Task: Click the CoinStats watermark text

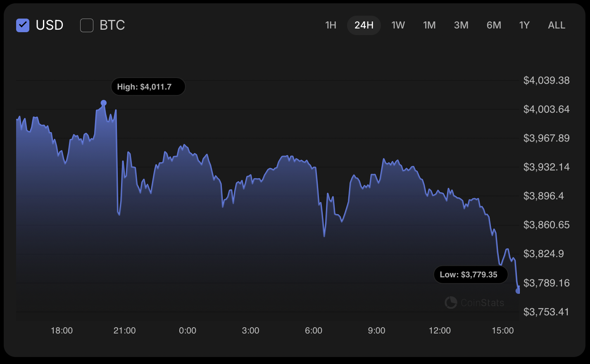Action: (x=482, y=303)
